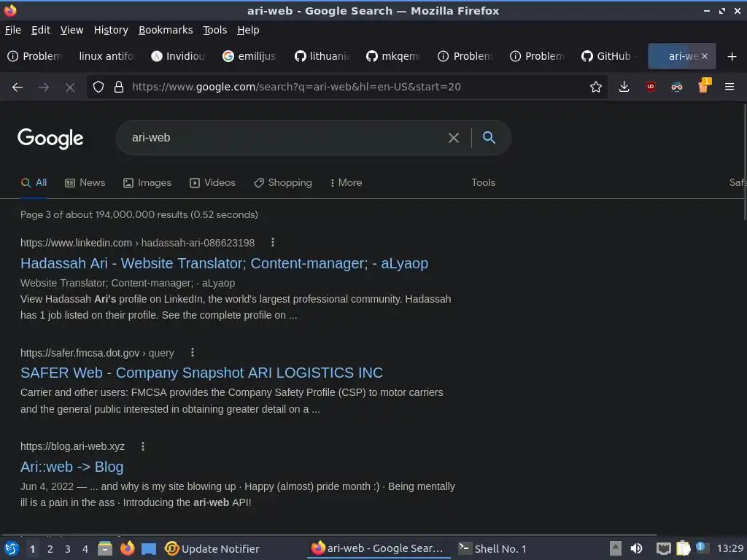Switch to the mkqemu tab

tap(393, 56)
